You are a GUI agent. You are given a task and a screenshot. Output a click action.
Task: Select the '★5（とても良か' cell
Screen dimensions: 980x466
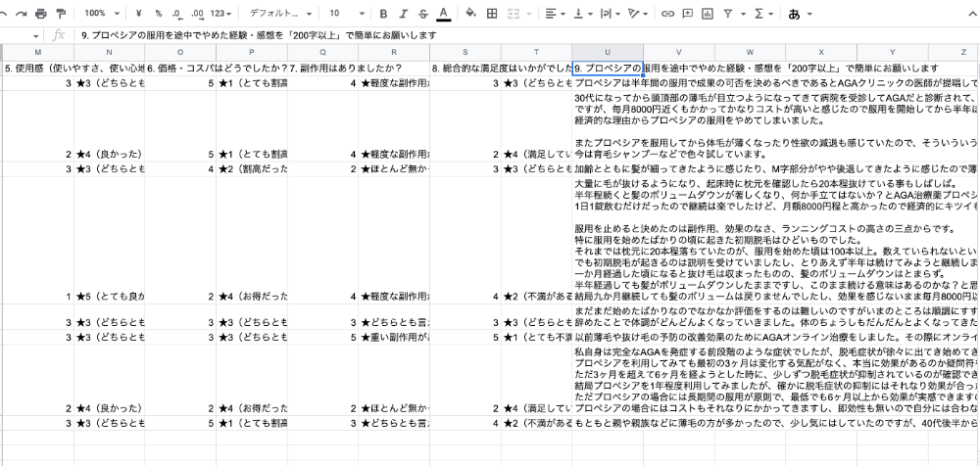tap(110, 241)
